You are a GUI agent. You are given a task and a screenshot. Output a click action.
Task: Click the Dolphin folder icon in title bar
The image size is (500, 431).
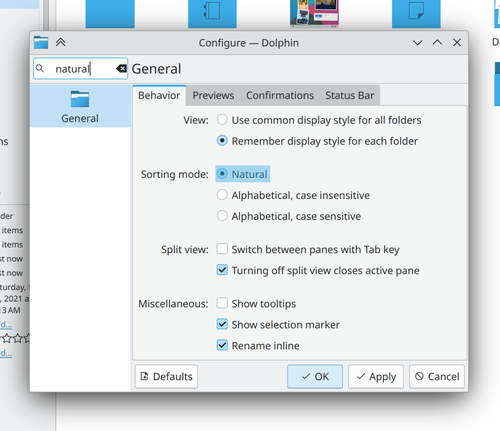pyautogui.click(x=41, y=42)
